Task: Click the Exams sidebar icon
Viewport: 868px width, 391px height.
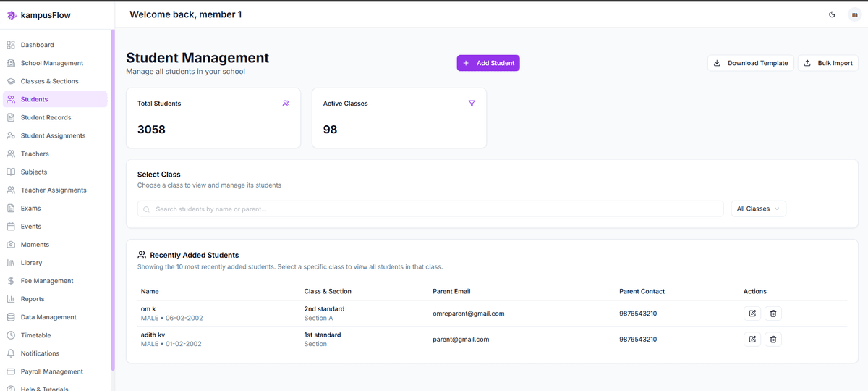Action: [11, 208]
